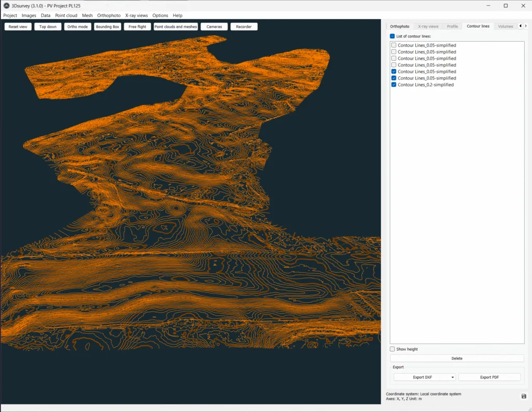532x412 pixels.
Task: Click the save icon beside coordinate system info
Action: point(524,396)
